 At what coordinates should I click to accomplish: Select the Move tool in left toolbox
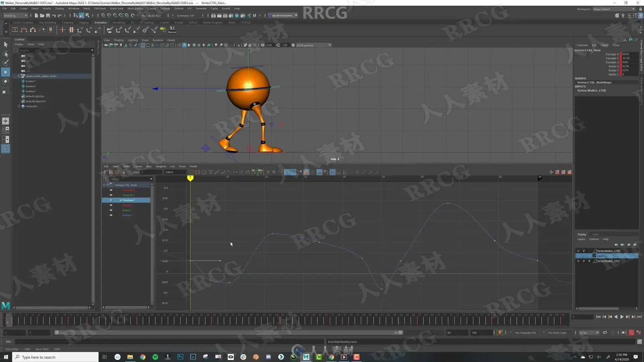6,72
